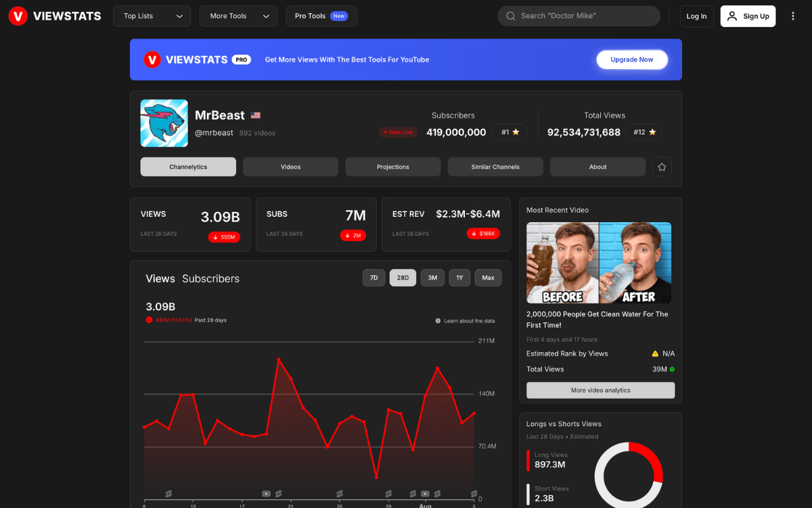Click the Sign Up button
The height and width of the screenshot is (508, 812).
[x=748, y=16]
